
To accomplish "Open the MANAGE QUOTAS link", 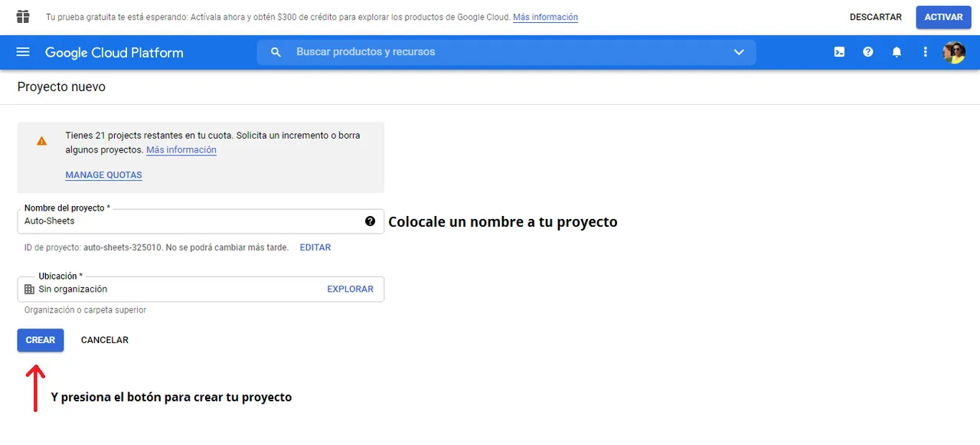I will point(103,175).
